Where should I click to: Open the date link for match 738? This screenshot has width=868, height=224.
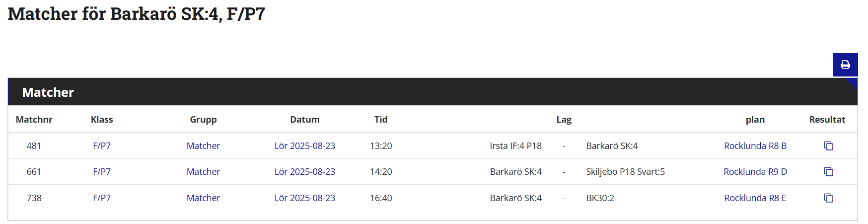click(x=304, y=198)
